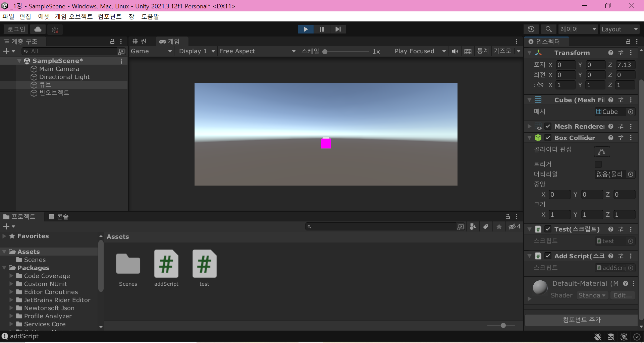Open Hierarchy panel three-dot menu
The image size is (644, 343).
click(x=121, y=42)
